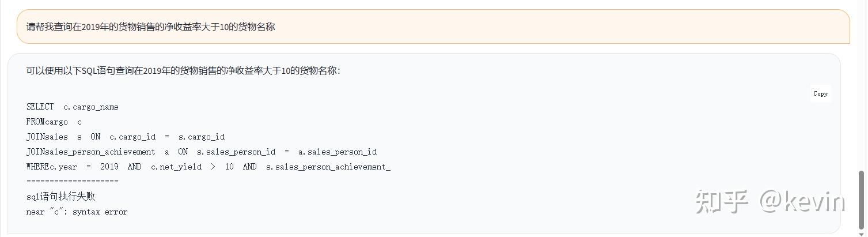Click the user question bubble about 2019年的货物销售

(x=433, y=27)
